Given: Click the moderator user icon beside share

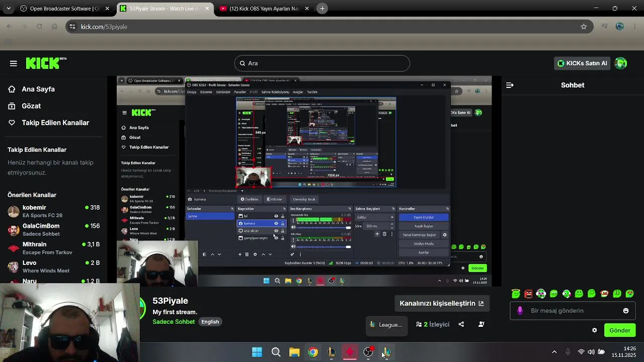Looking at the screenshot, I should [x=481, y=324].
